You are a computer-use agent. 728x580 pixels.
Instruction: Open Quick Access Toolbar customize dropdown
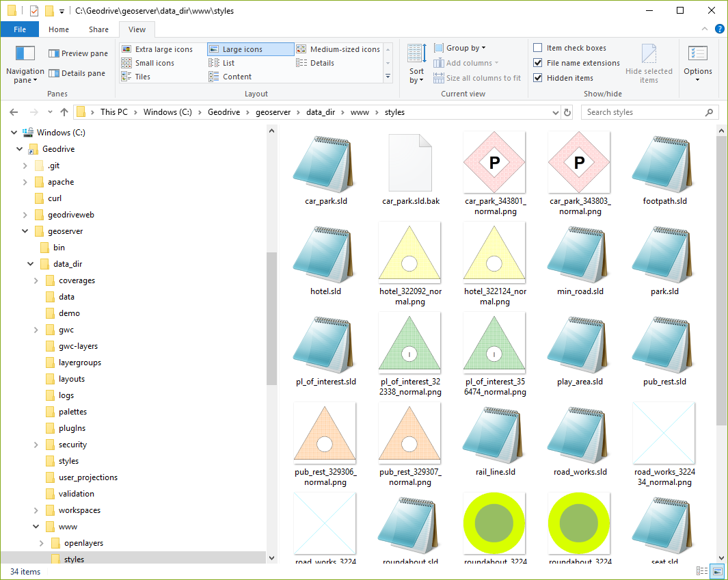(62, 11)
